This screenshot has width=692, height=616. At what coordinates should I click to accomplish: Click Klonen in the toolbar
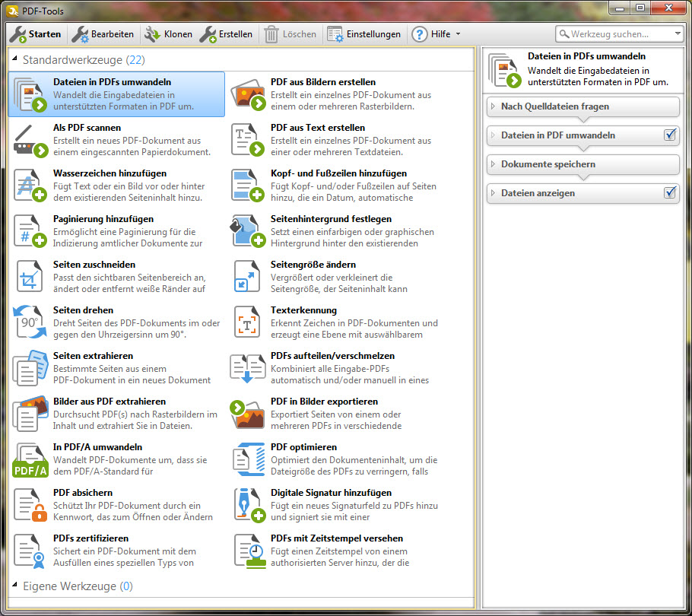click(169, 34)
